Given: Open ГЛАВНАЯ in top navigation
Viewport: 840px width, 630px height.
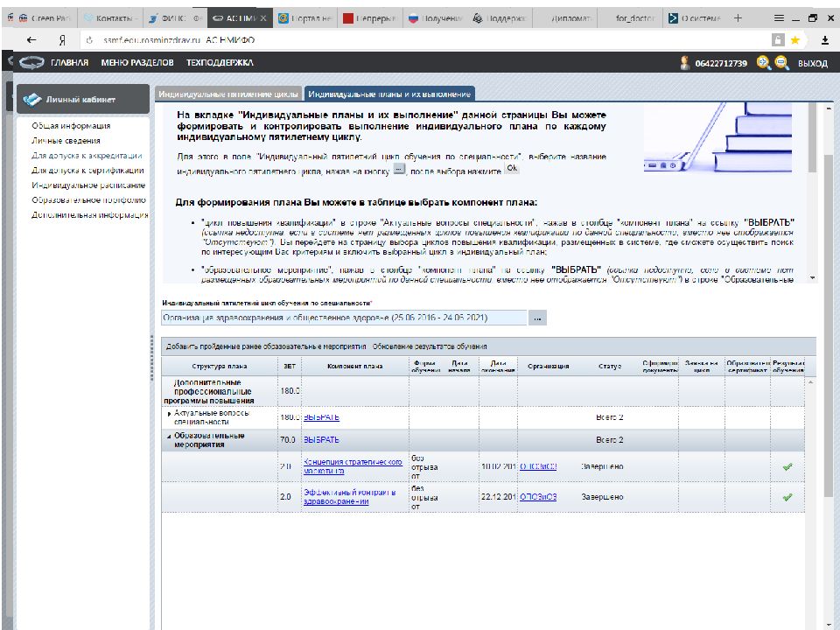Looking at the screenshot, I should coord(70,63).
